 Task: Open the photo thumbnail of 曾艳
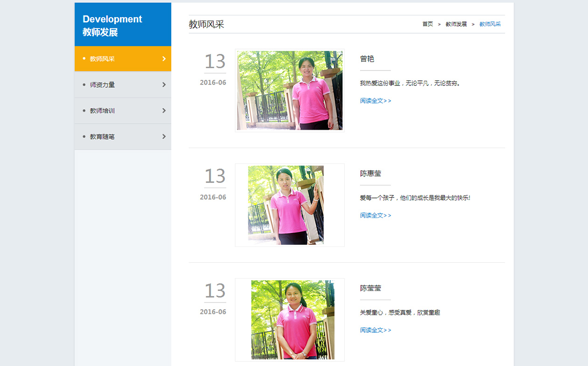pyautogui.click(x=290, y=91)
